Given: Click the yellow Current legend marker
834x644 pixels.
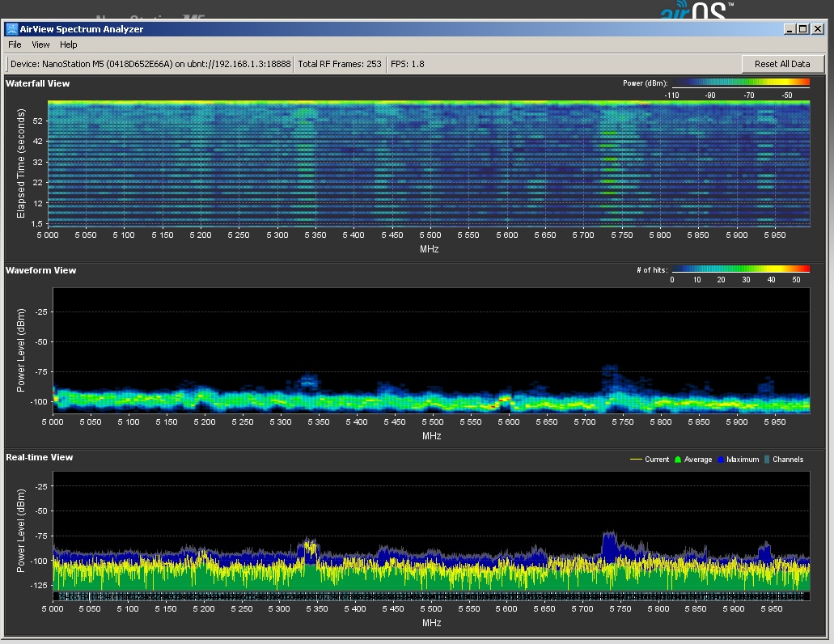Looking at the screenshot, I should (x=636, y=460).
